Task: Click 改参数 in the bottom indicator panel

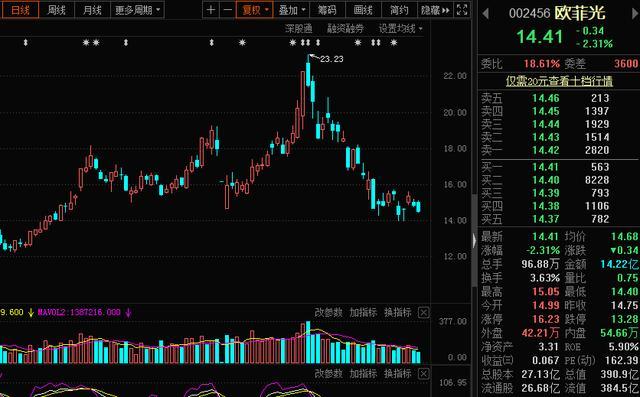Action: tap(329, 373)
